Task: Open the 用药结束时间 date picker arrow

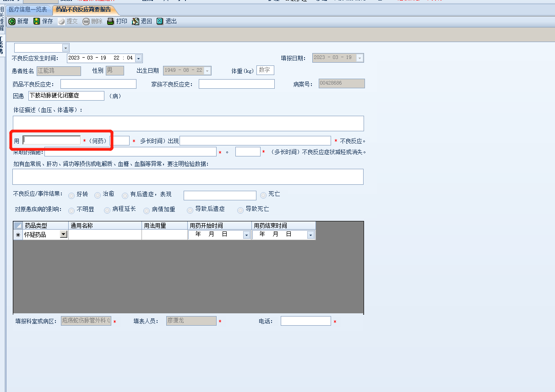Action: (x=310, y=235)
